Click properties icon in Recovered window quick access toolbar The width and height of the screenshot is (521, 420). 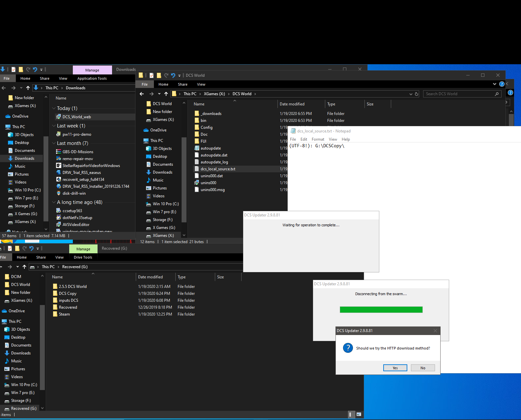(x=10, y=248)
